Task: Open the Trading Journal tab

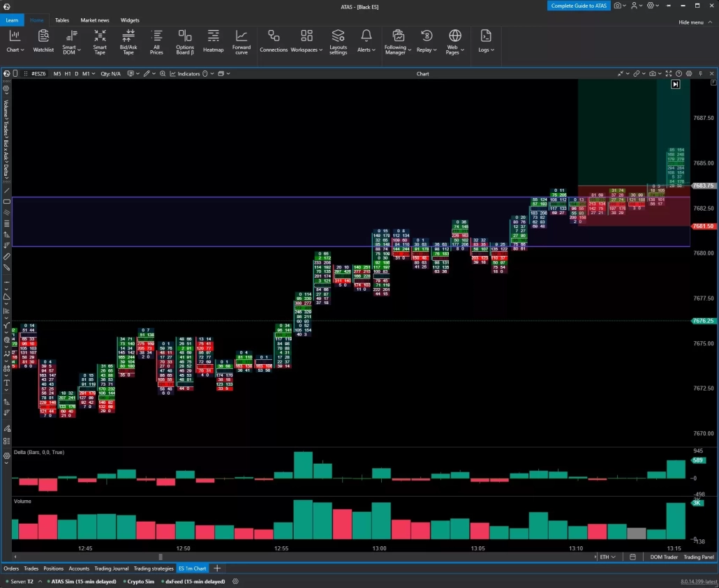Action: tap(112, 568)
